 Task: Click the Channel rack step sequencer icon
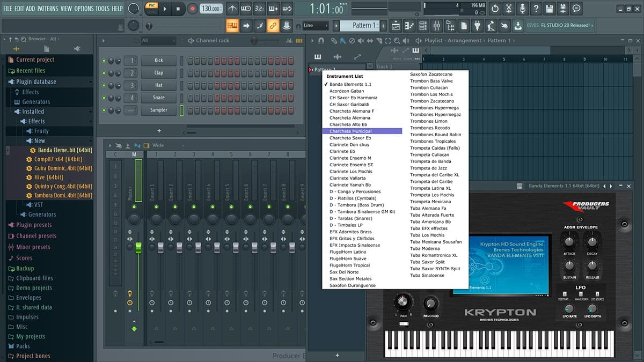(298, 41)
